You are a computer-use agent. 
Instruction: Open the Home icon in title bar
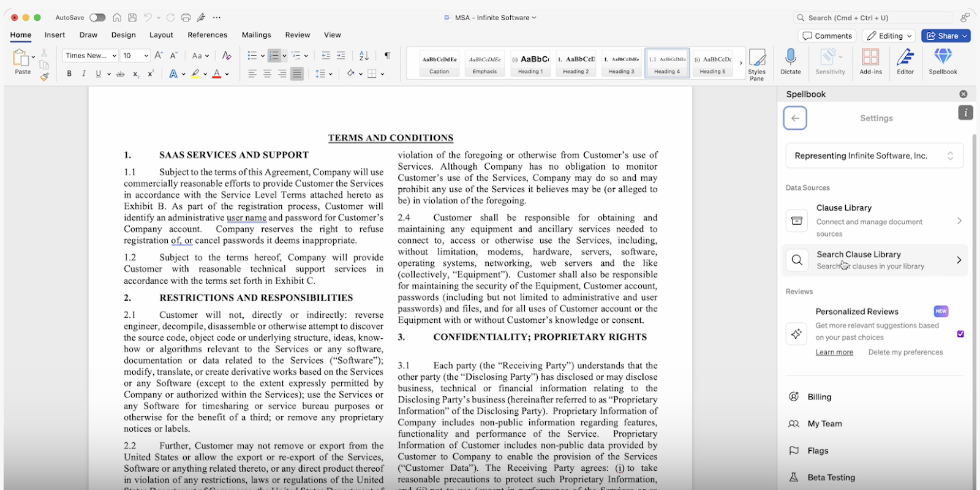[116, 18]
